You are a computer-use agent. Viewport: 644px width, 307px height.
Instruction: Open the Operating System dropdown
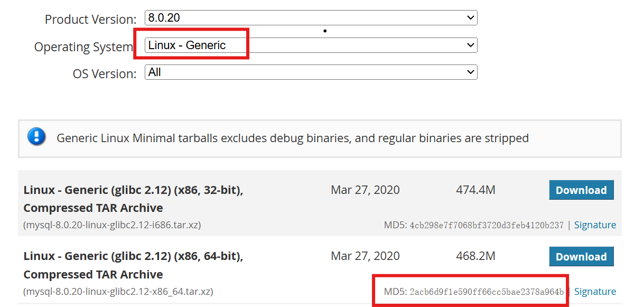311,45
